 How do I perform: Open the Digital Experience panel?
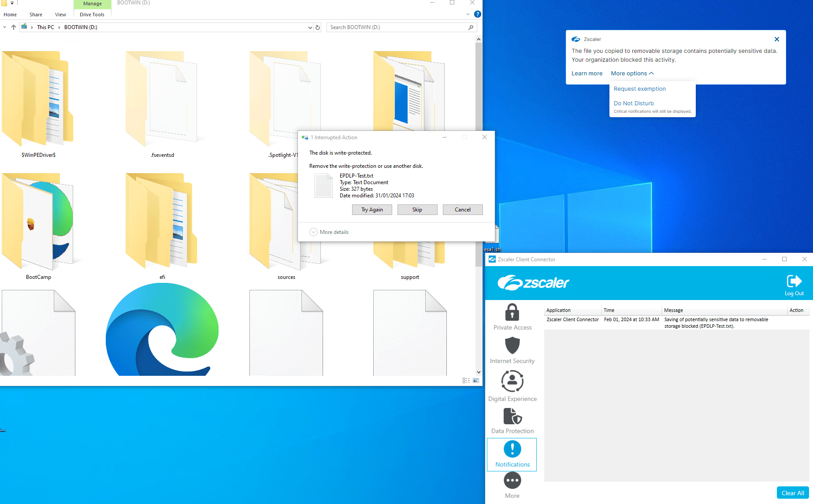point(512,386)
